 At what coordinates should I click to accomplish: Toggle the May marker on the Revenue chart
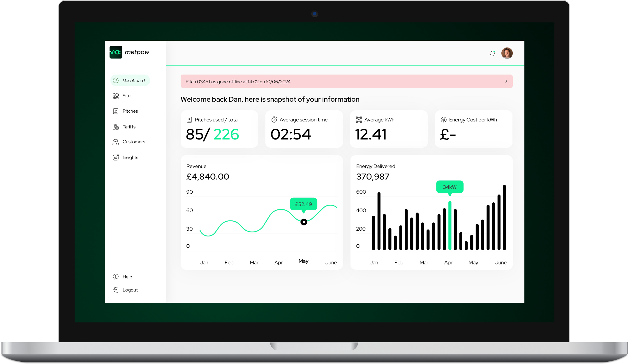(x=304, y=222)
